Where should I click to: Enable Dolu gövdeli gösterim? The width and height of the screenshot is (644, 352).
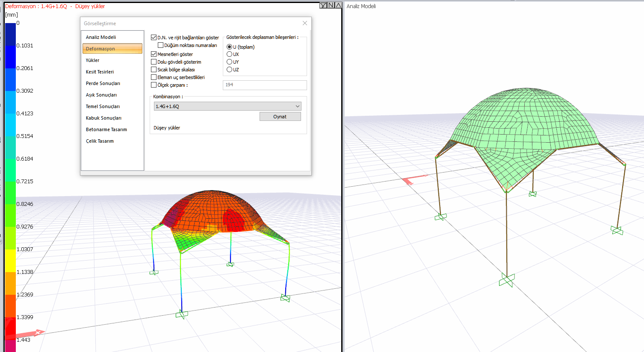(x=154, y=62)
